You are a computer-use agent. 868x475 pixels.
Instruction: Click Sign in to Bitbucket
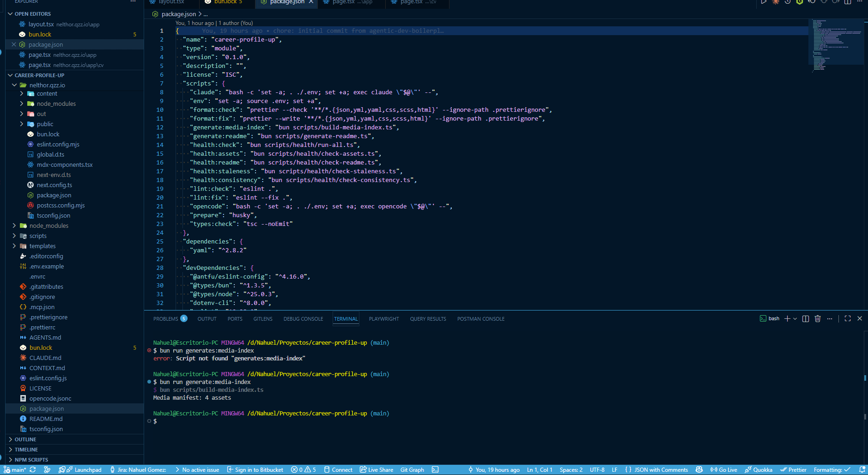pos(255,470)
